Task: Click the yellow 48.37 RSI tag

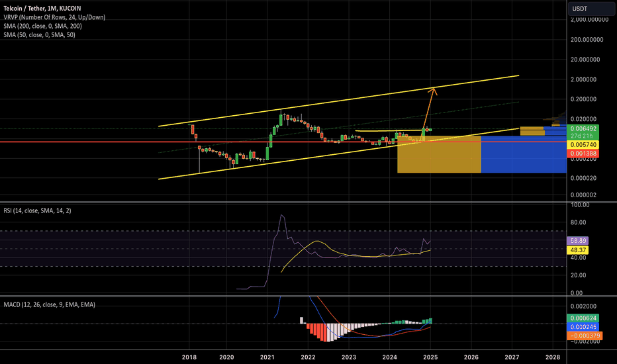Action: [x=577, y=250]
